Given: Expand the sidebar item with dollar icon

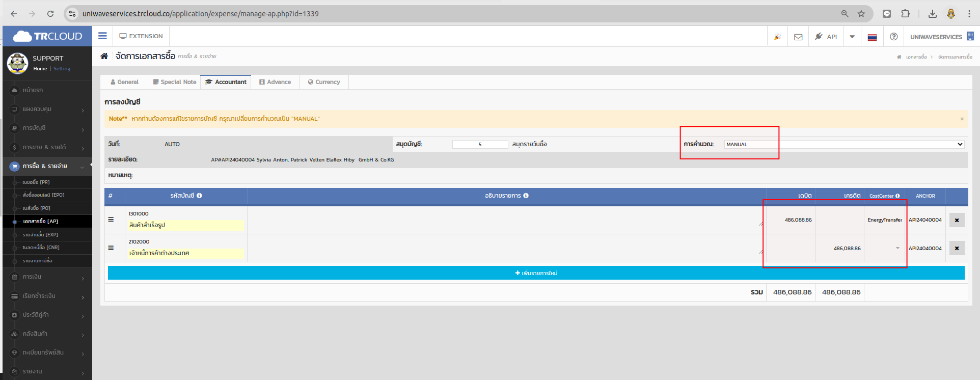Looking at the screenshot, I should pyautogui.click(x=47, y=147).
